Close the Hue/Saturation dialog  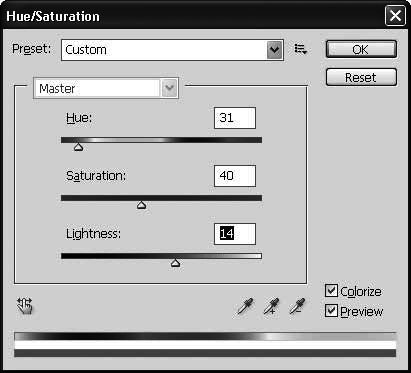click(x=395, y=15)
